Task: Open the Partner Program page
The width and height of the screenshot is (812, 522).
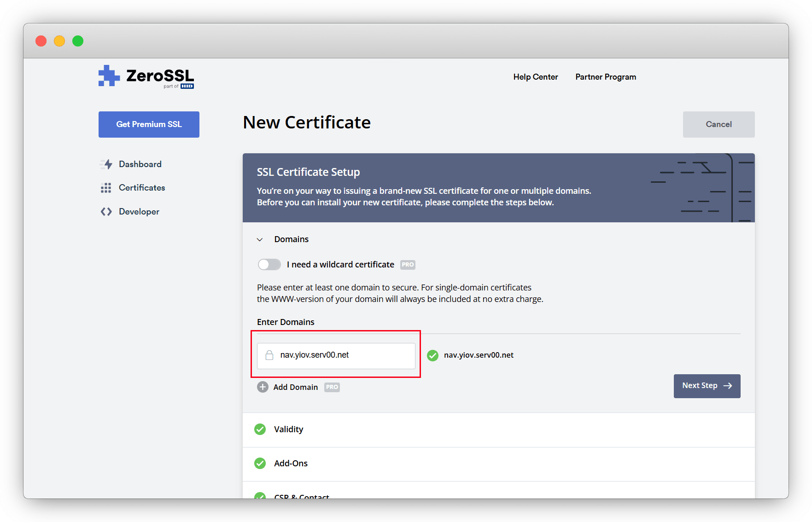Action: click(605, 77)
